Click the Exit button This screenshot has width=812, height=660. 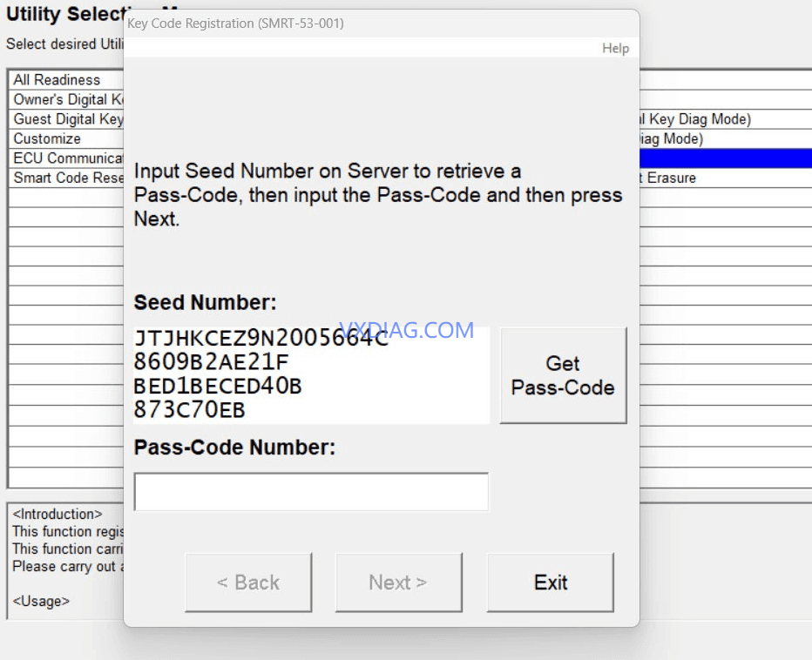[x=551, y=583]
